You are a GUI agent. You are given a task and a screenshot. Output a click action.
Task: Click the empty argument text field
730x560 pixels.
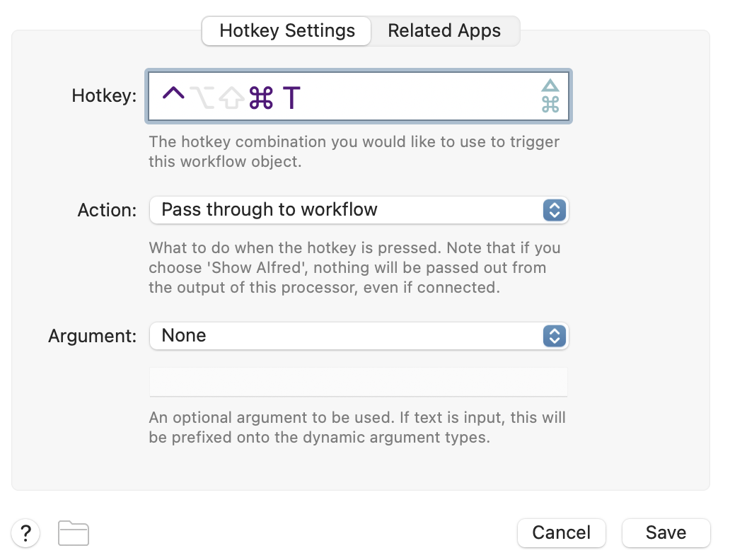(358, 382)
